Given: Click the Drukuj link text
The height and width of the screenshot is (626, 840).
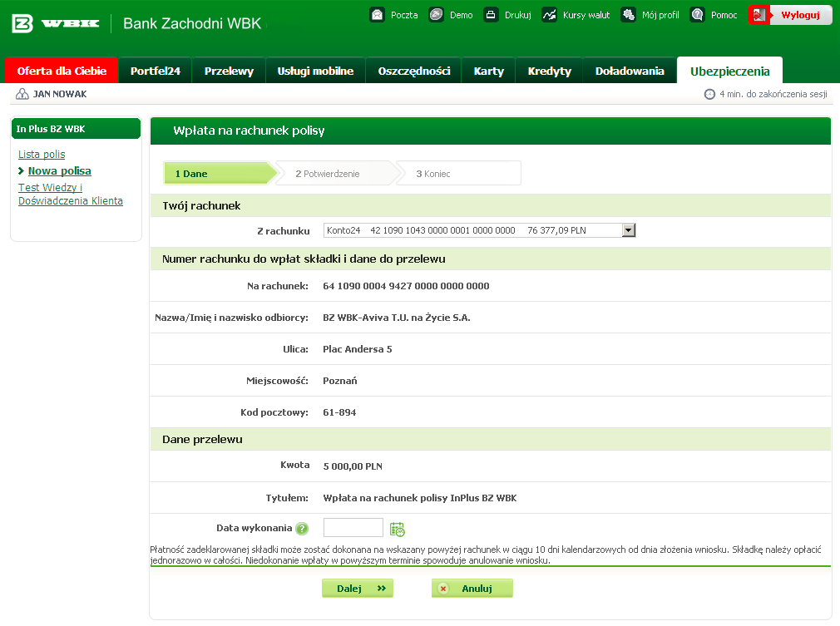Looking at the screenshot, I should tap(518, 15).
